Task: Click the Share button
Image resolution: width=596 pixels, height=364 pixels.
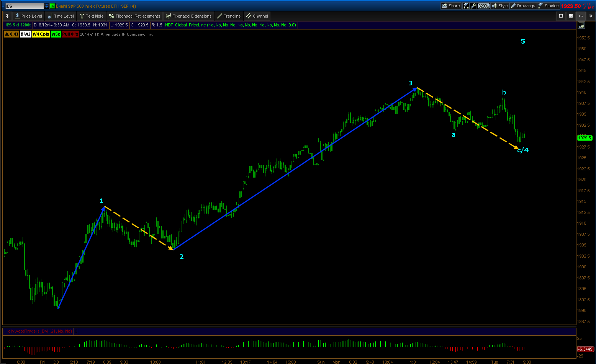Action: coord(450,6)
